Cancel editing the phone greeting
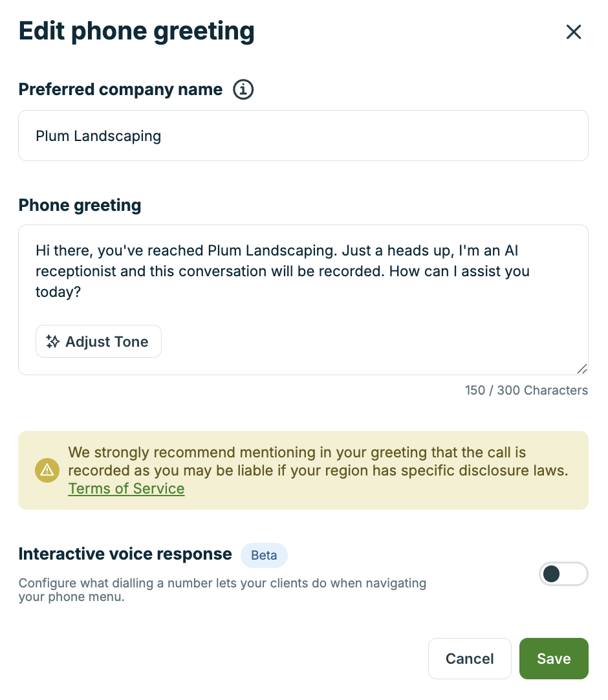Viewport: 608px width, 700px height. click(470, 659)
